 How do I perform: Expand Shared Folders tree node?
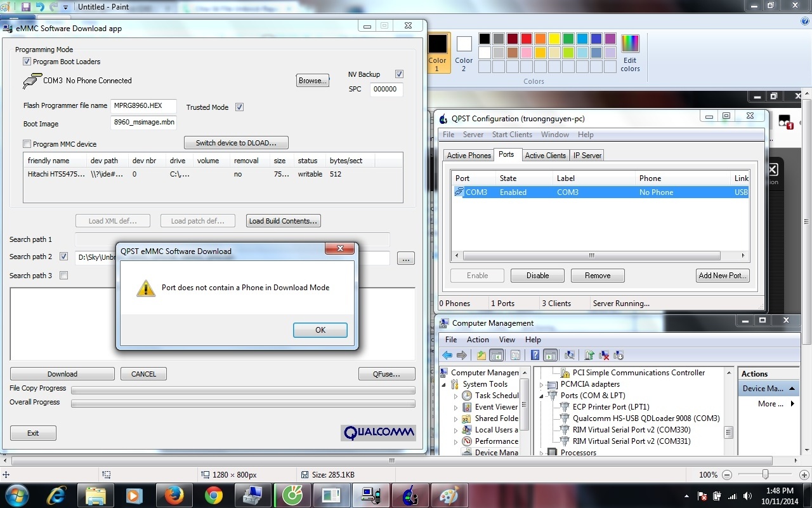pyautogui.click(x=455, y=418)
